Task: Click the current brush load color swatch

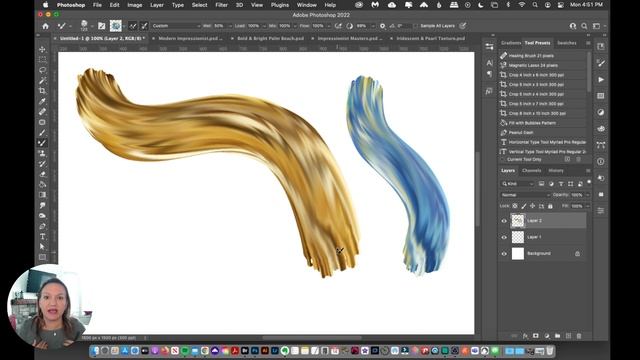Action: click(116, 26)
